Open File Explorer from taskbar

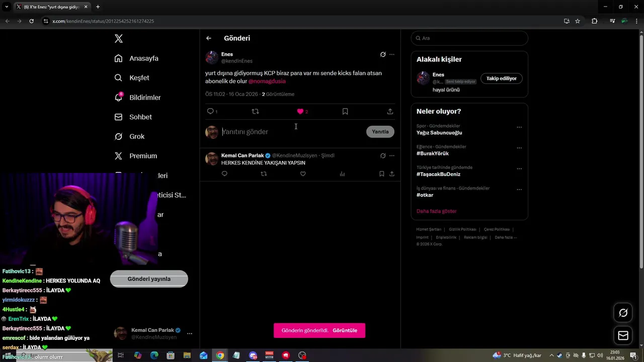click(x=187, y=355)
